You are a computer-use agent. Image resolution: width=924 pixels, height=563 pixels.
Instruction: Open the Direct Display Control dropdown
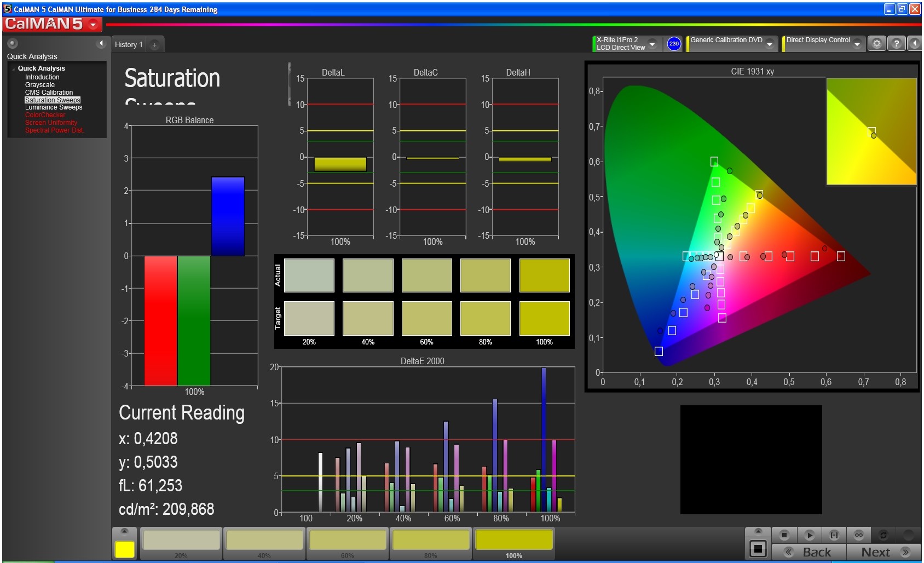[x=857, y=44]
